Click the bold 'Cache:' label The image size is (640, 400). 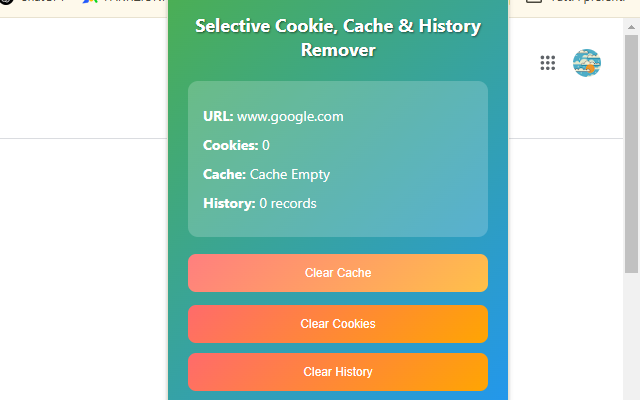point(224,174)
